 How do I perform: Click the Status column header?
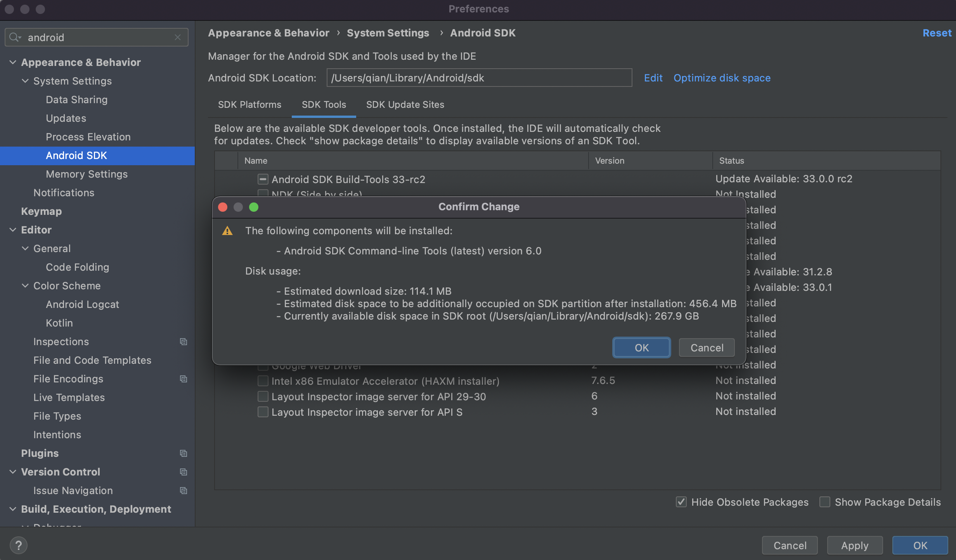click(827, 161)
